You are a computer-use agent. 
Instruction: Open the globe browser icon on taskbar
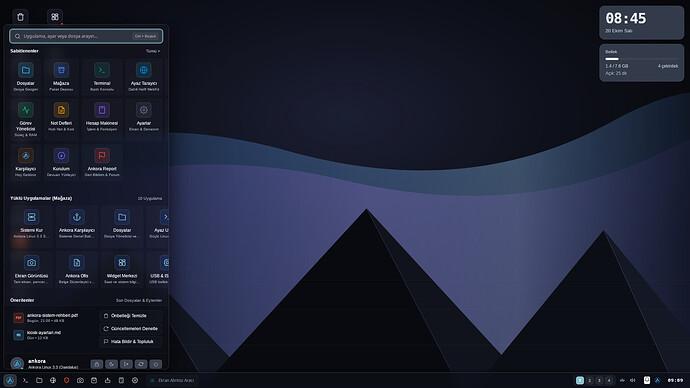point(53,381)
